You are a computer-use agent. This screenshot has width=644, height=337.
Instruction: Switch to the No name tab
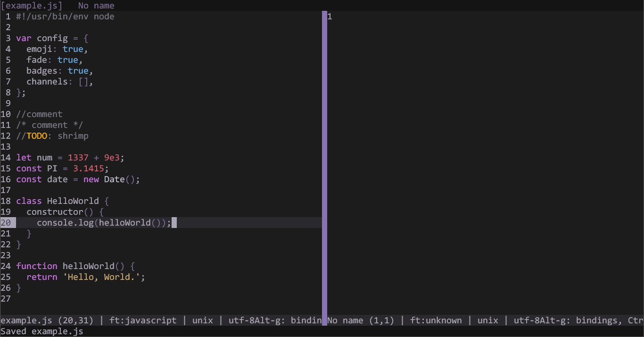click(x=96, y=6)
